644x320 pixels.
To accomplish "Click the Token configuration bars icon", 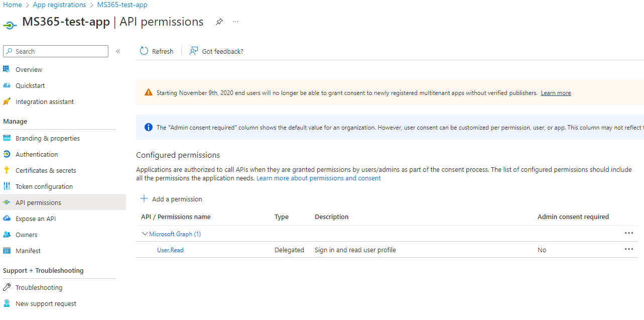I will pyautogui.click(x=7, y=186).
